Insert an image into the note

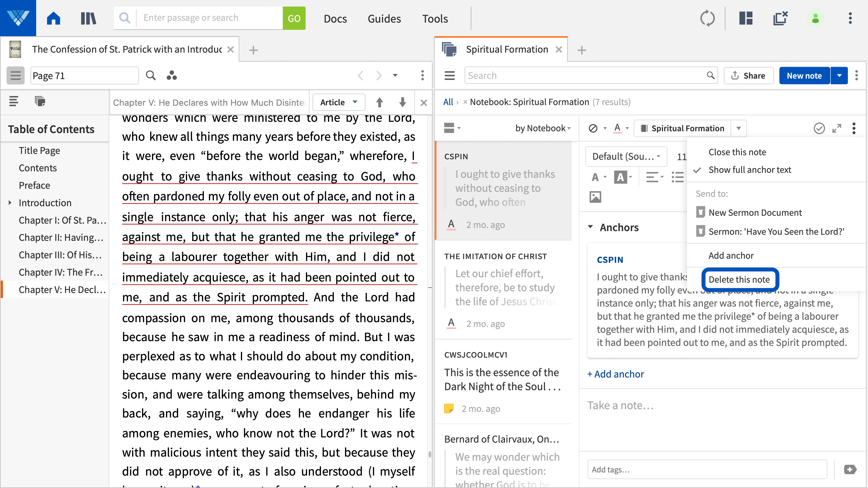coord(595,197)
